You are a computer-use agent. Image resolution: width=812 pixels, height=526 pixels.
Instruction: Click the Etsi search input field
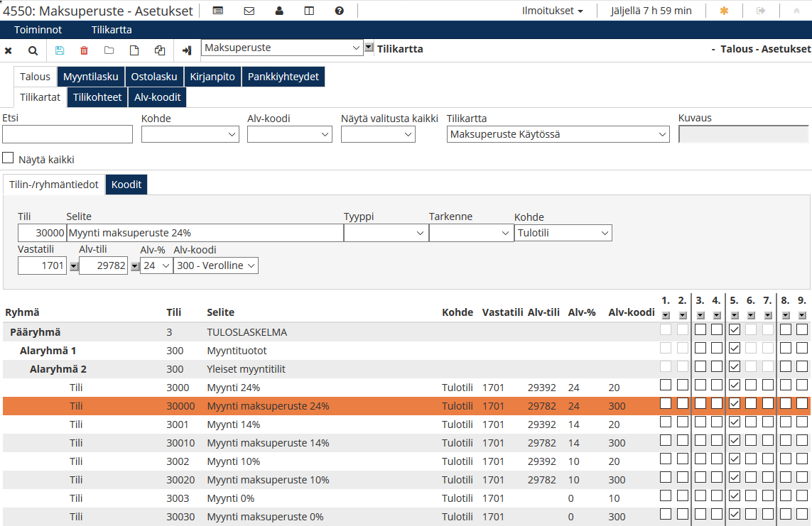pyautogui.click(x=67, y=134)
